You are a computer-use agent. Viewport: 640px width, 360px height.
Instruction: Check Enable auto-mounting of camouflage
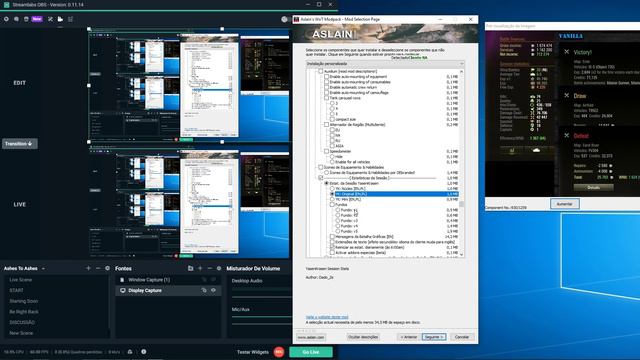coord(326,92)
